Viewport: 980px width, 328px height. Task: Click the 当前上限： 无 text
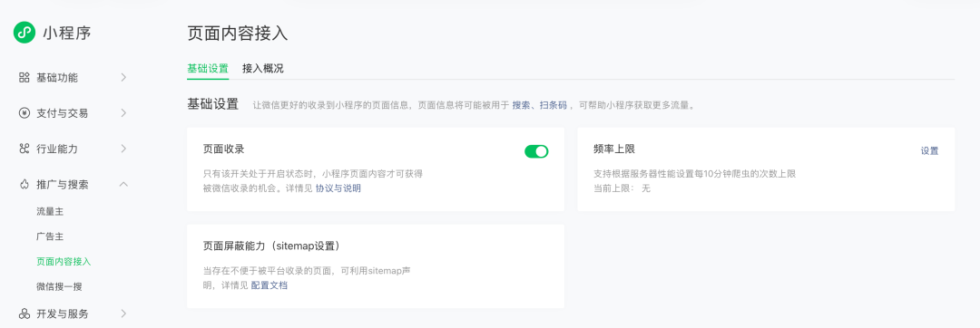pos(622,188)
